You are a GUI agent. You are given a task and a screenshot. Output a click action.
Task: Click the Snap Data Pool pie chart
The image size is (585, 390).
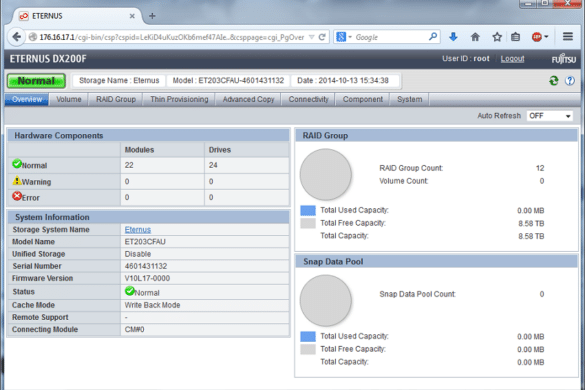[326, 300]
